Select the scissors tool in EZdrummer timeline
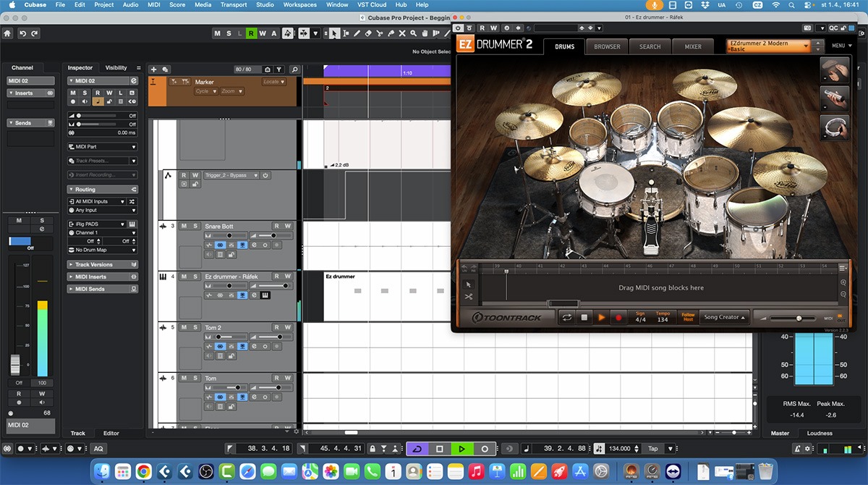868x485 pixels. pos(468,297)
